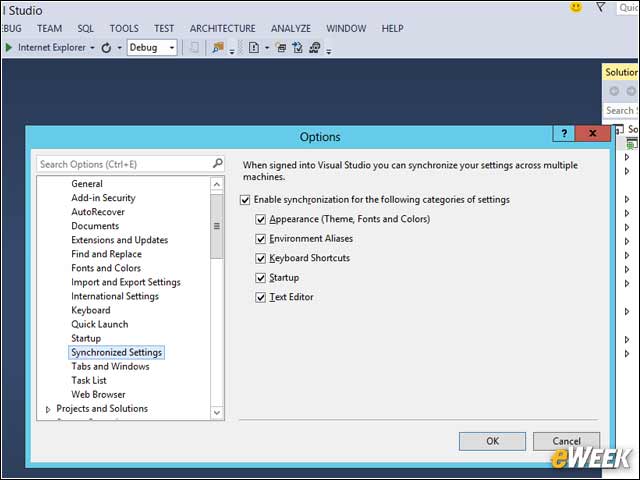Click the options tree scroll down arrow

click(217, 412)
